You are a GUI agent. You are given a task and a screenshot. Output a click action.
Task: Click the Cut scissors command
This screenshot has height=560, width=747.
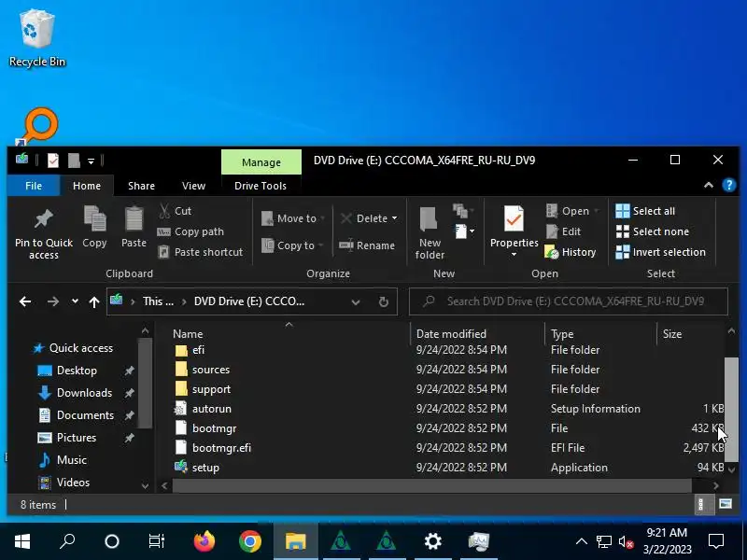[x=176, y=211]
